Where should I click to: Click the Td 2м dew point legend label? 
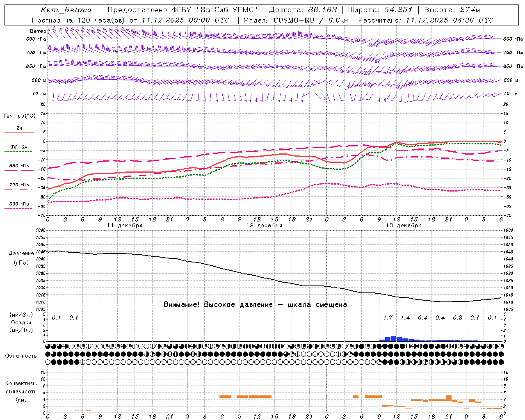coord(19,147)
